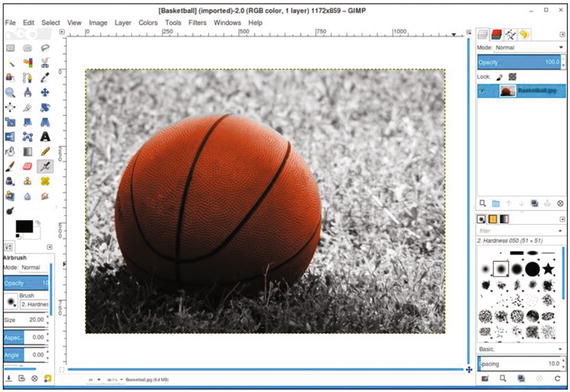Open the Colors menu
Screen dimensions: 570x392
(x=148, y=23)
